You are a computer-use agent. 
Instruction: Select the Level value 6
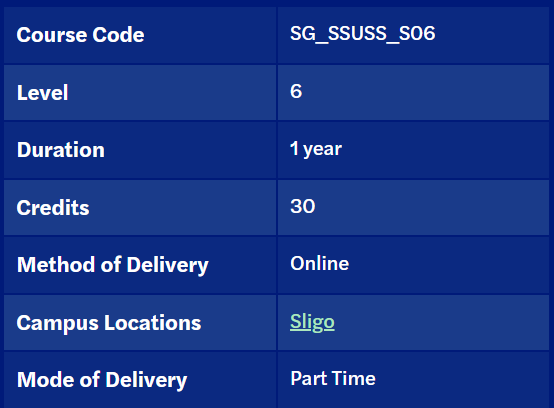(296, 91)
